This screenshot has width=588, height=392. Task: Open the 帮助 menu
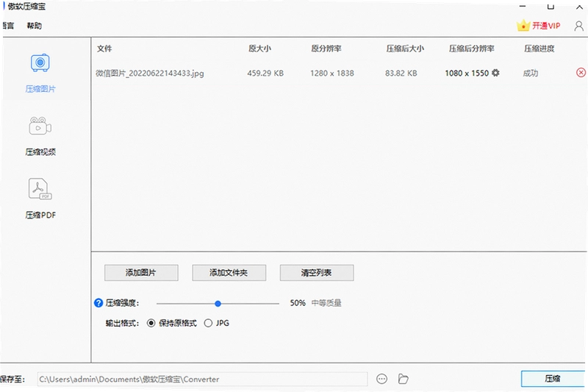(34, 26)
